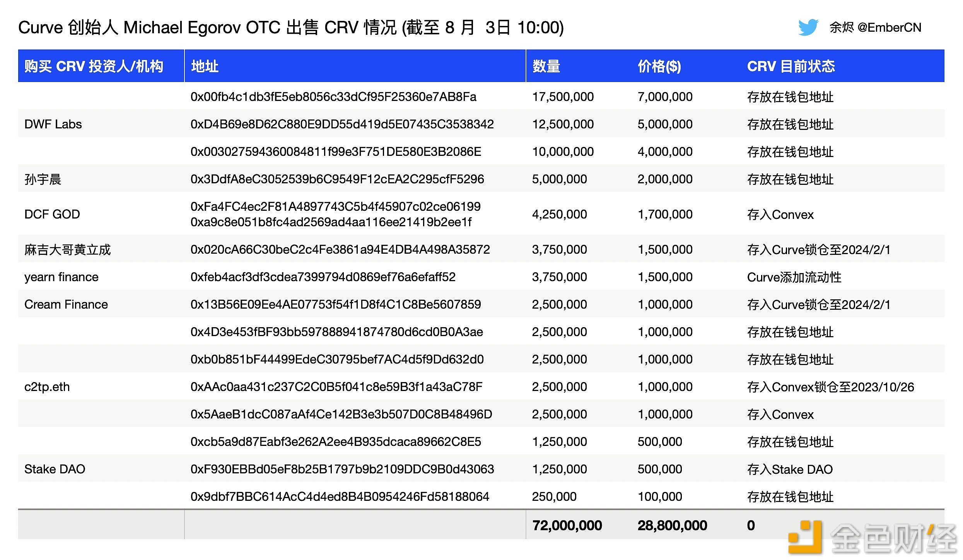Image resolution: width=963 pixels, height=560 pixels.
Task: Click the 7,000,000 price cell
Action: click(665, 97)
